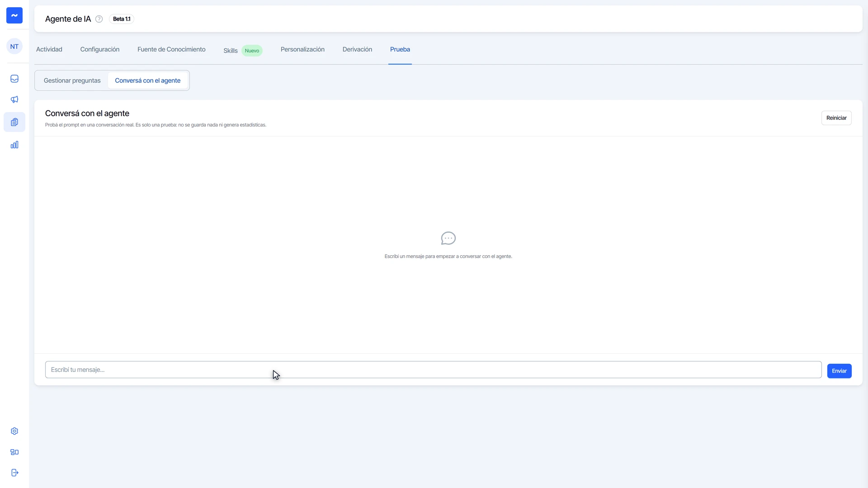
Task: Open the Skills tab marked Nuevo
Action: pos(243,51)
